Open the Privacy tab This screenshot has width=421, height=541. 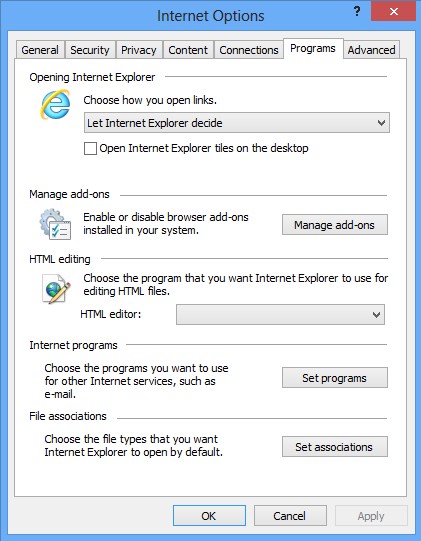139,50
